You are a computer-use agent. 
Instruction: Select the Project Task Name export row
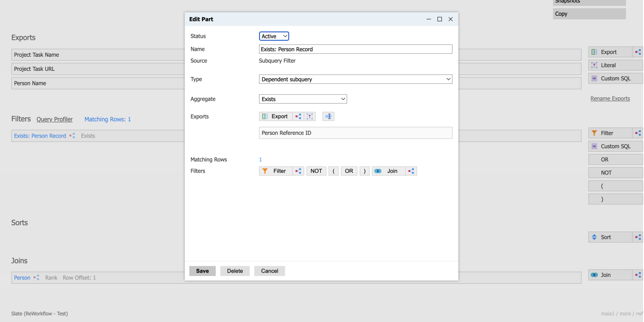(98, 55)
